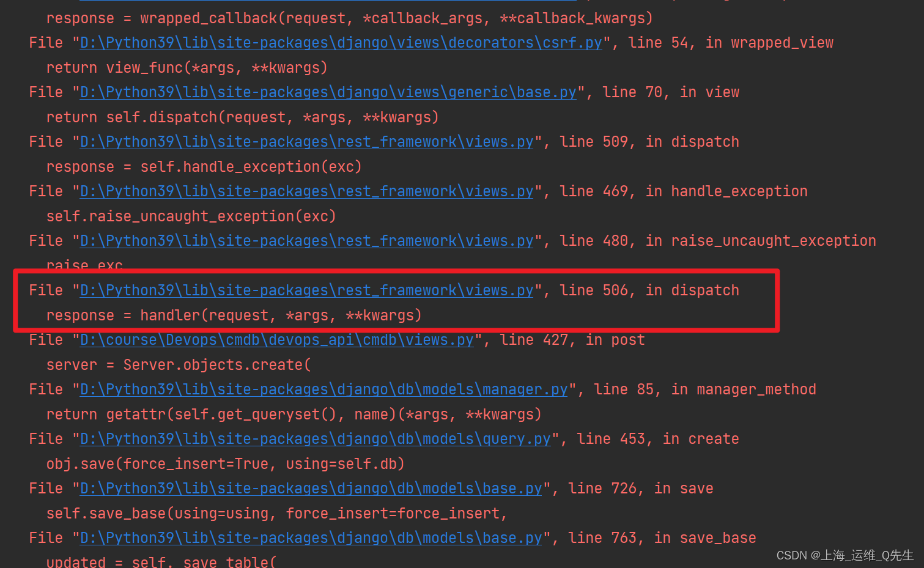The height and width of the screenshot is (568, 924).
Task: Click the text 'obj.save(force_insert=True, using=self.db)'
Action: click(226, 464)
